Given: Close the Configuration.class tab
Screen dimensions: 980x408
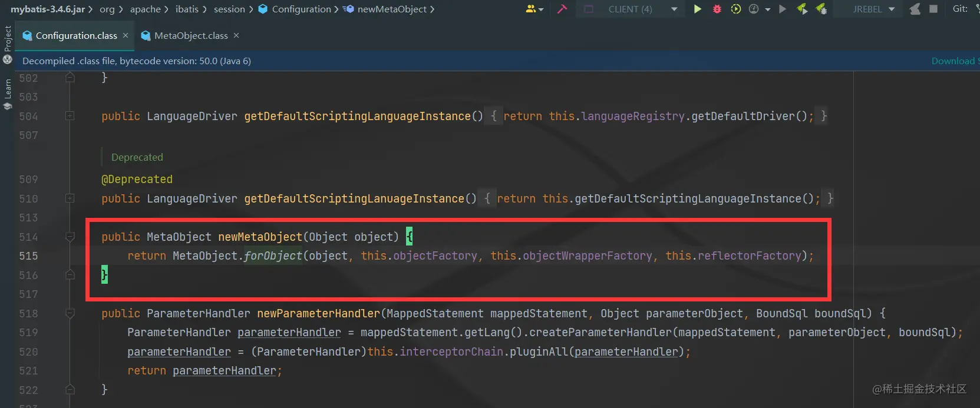Looking at the screenshot, I should tap(126, 35).
